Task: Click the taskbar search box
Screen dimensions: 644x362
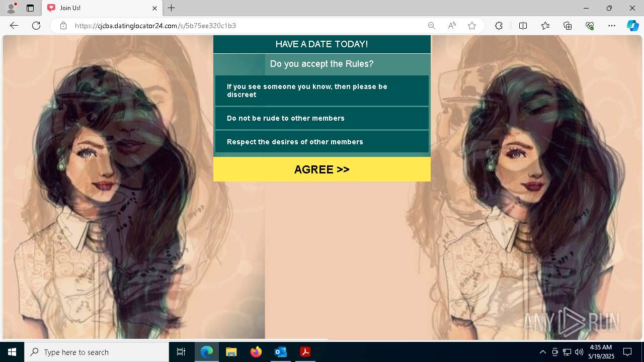Action: (x=97, y=352)
